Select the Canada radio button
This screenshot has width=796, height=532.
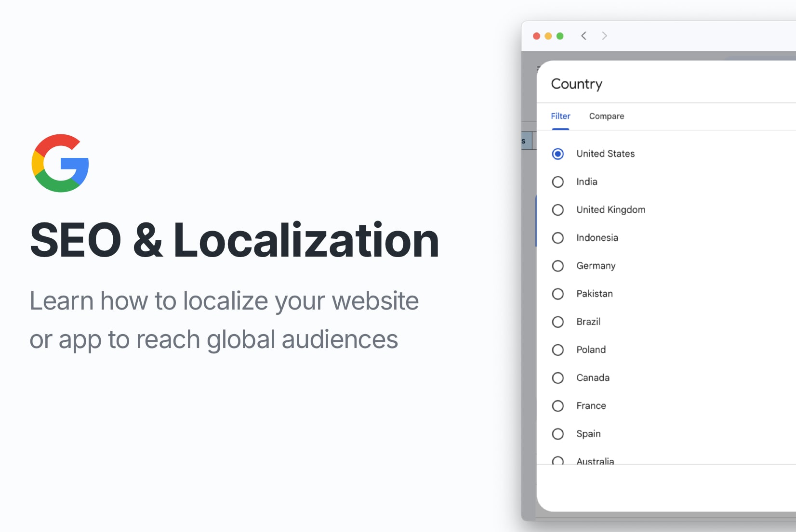[x=557, y=378]
